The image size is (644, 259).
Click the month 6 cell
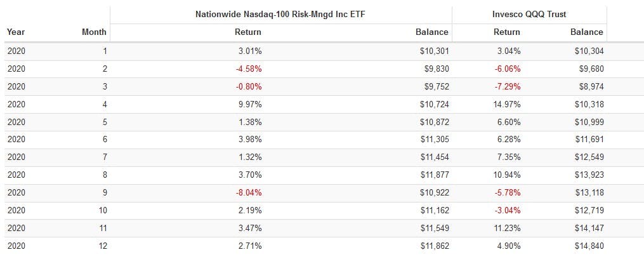tap(105, 139)
